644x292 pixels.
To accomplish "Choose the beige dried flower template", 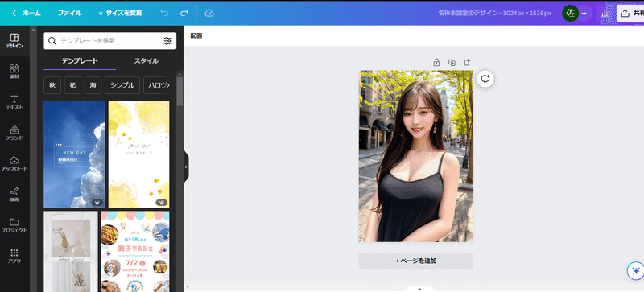I will [71, 251].
